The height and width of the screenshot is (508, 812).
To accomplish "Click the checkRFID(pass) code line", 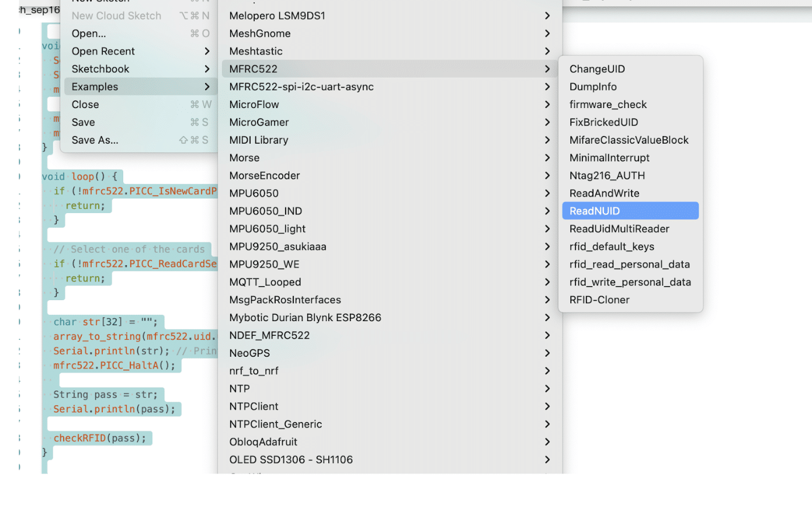I will [100, 438].
